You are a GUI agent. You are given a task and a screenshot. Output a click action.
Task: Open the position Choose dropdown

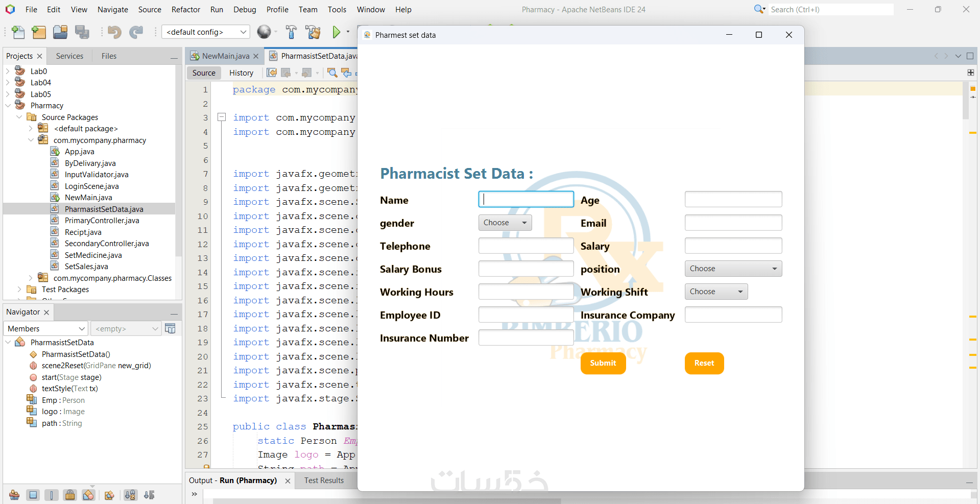pos(733,269)
